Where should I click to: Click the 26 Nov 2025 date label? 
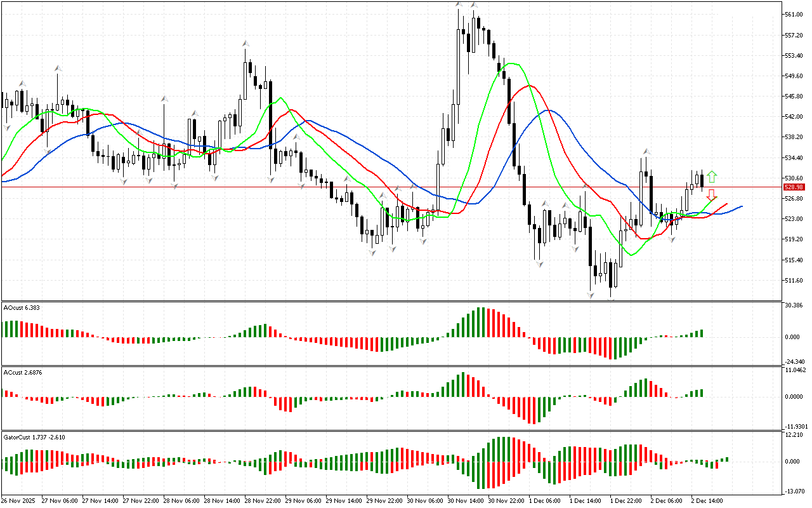point(20,500)
